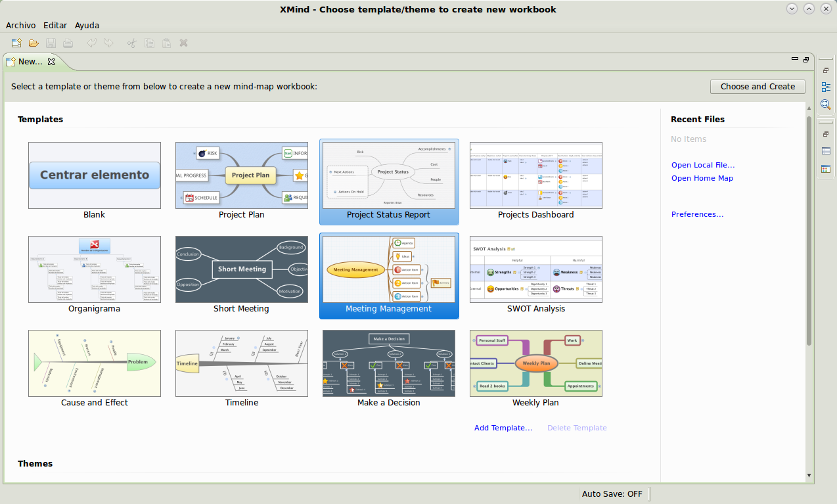
Task: Click the Undo arrow icon
Action: (x=92, y=43)
